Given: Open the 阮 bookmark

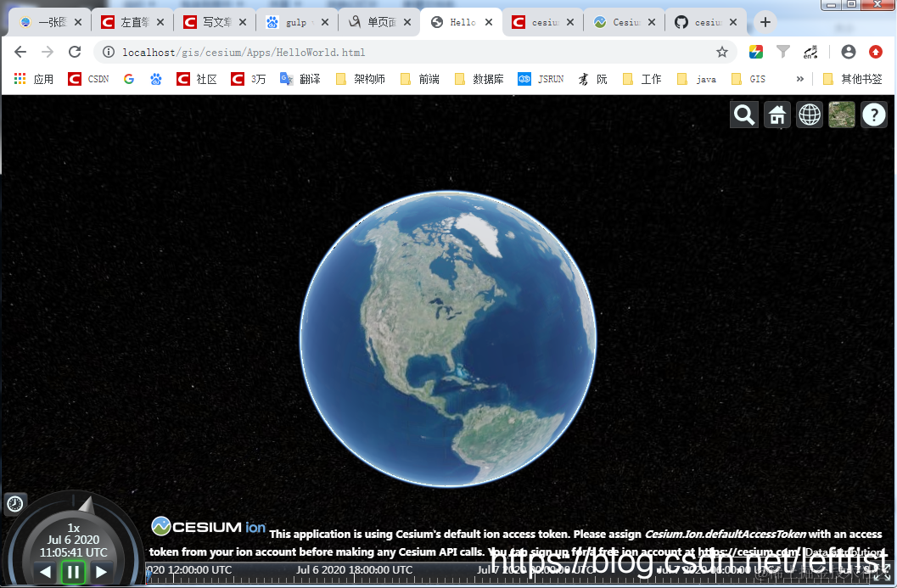Looking at the screenshot, I should (592, 79).
